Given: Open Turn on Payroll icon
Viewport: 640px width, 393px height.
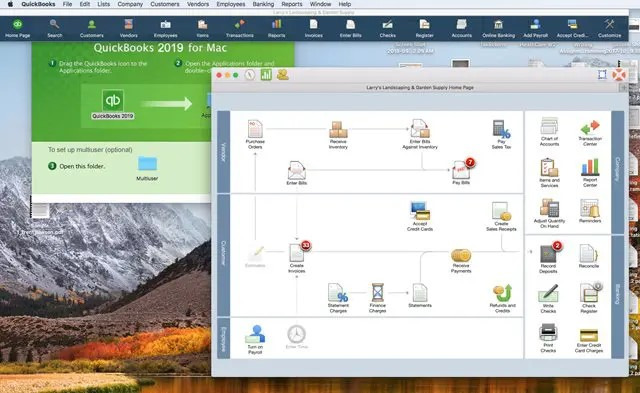Looking at the screenshot, I should coord(255,334).
